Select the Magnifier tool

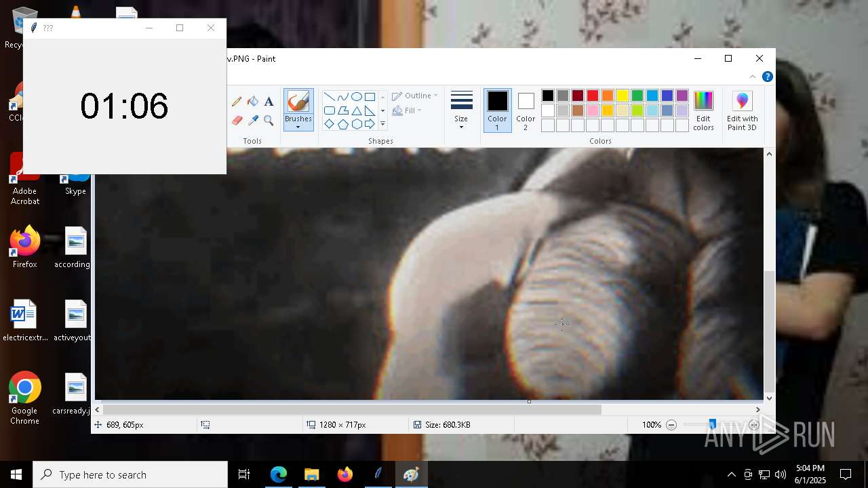[x=269, y=121]
